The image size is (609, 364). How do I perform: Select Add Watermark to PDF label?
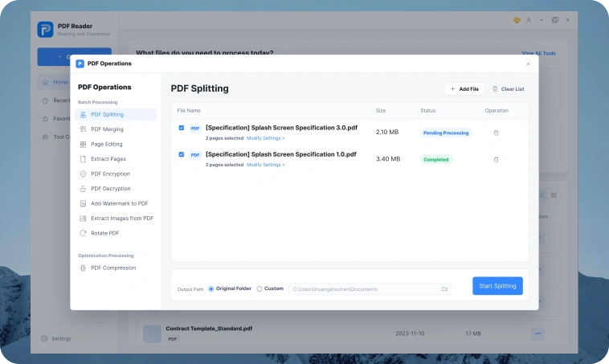120,203
